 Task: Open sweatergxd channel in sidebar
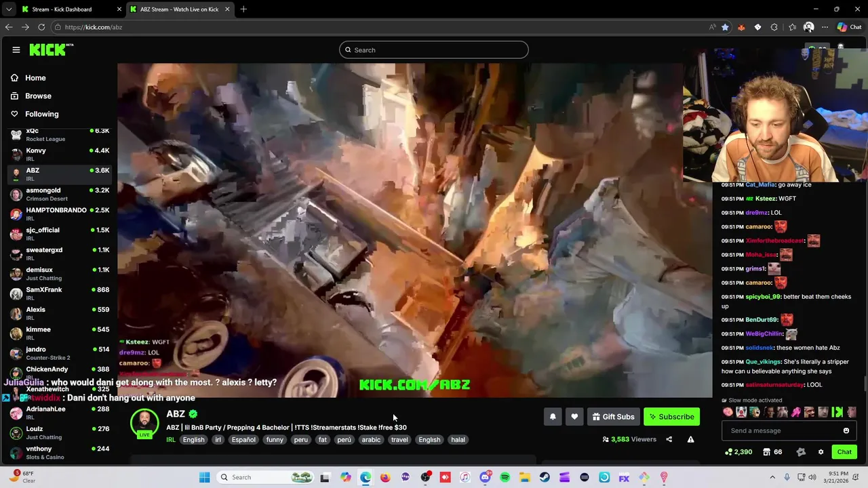(59, 254)
